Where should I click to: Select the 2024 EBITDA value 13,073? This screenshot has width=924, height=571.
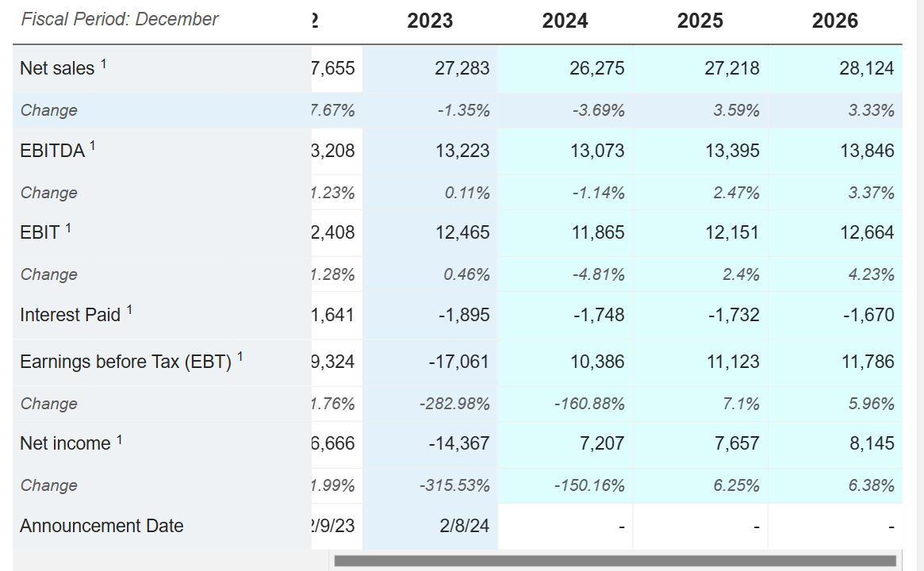pyautogui.click(x=597, y=151)
